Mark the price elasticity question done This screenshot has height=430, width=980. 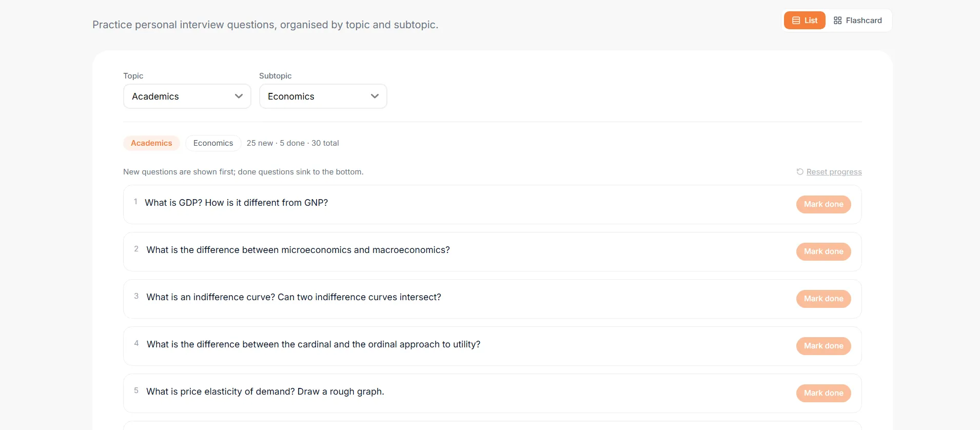tap(824, 393)
